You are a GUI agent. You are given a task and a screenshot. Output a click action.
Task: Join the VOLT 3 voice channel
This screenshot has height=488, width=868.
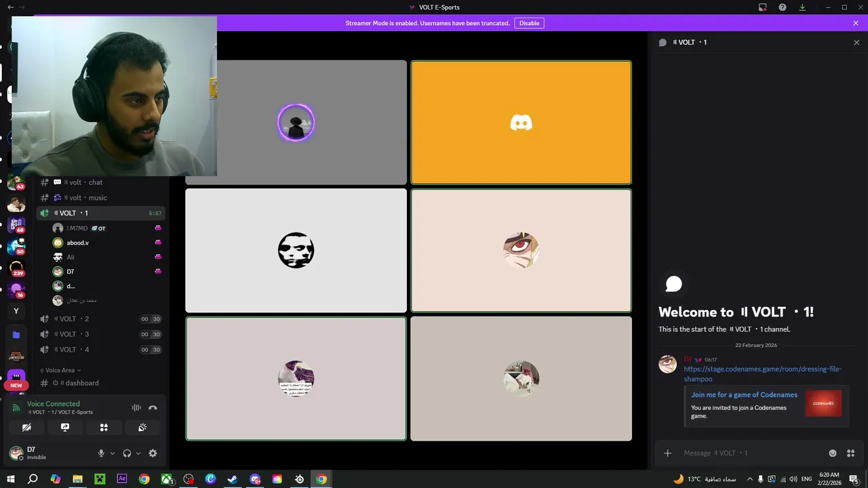click(100, 334)
